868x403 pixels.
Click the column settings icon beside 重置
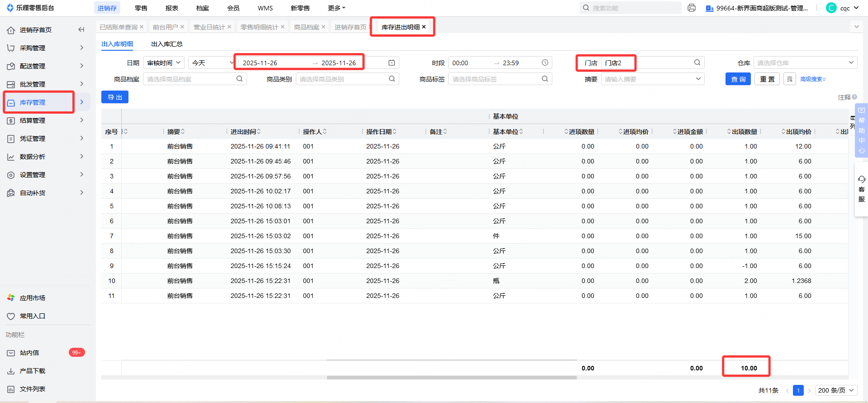pos(789,79)
